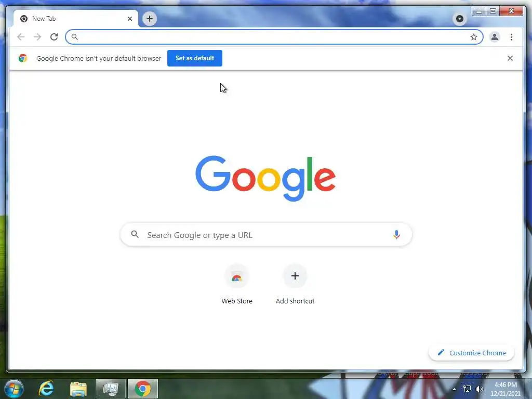Click the Chrome taskbar button

point(143,389)
